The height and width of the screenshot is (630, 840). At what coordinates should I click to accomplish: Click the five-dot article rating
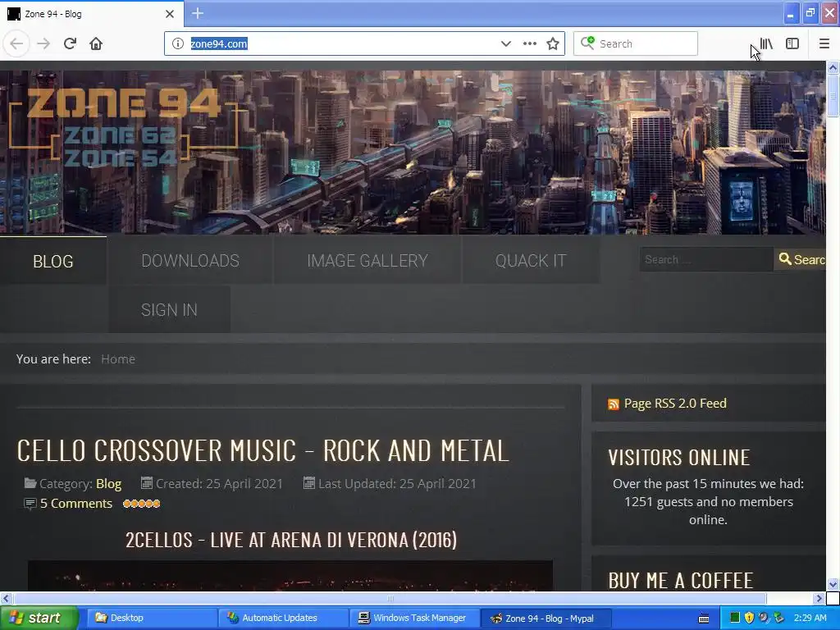(141, 504)
